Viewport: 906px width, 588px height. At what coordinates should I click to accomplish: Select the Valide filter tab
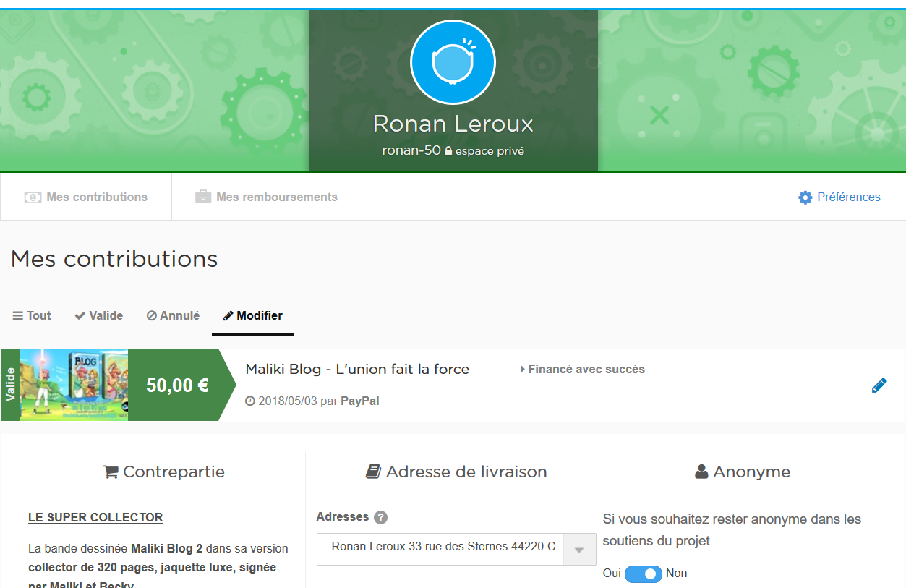[99, 315]
